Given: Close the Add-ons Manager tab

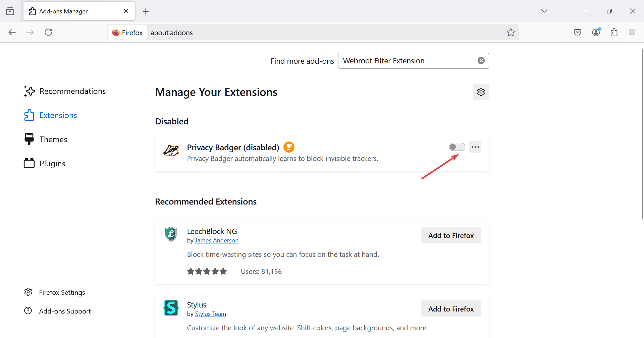Looking at the screenshot, I should pyautogui.click(x=126, y=11).
